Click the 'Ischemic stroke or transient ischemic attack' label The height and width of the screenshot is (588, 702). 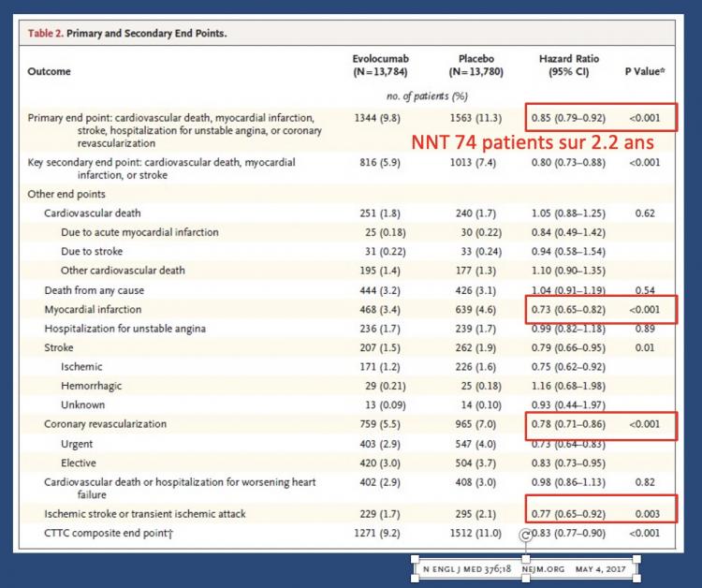click(x=144, y=514)
